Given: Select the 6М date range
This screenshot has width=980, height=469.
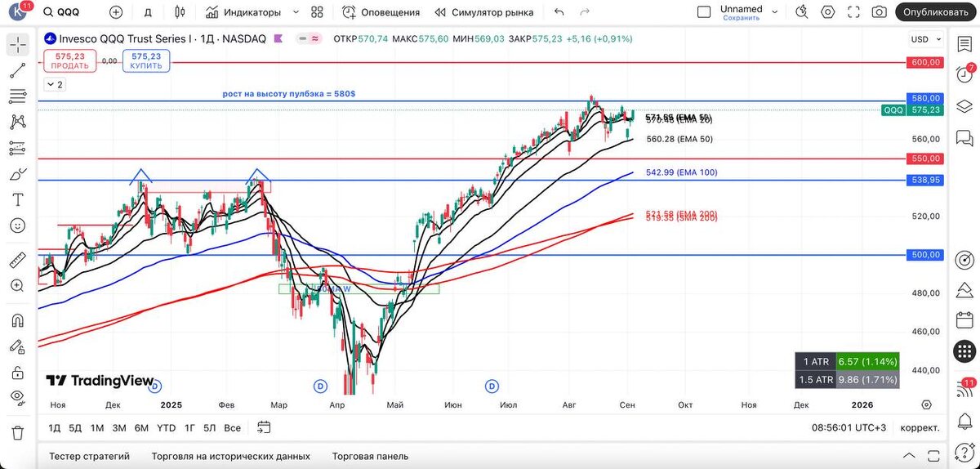Looking at the screenshot, I should pos(141,427).
